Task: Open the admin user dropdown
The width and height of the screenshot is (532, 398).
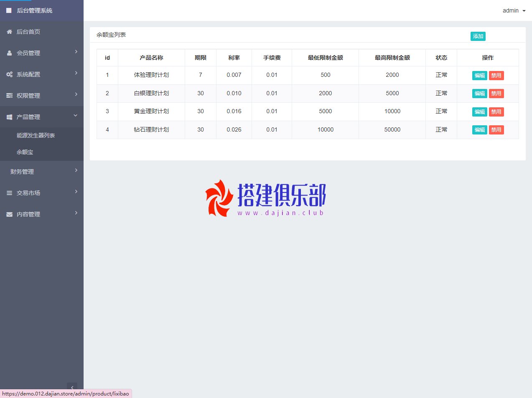Action: click(514, 10)
